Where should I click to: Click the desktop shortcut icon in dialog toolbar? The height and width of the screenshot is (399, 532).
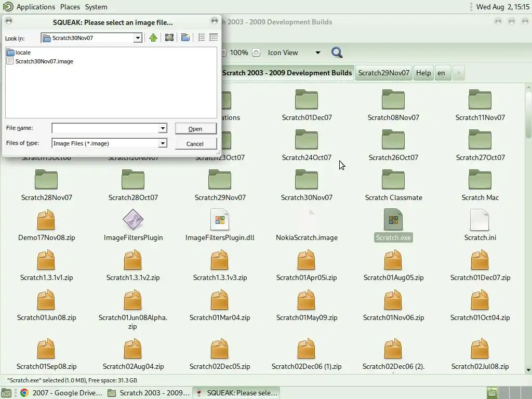tap(169, 37)
